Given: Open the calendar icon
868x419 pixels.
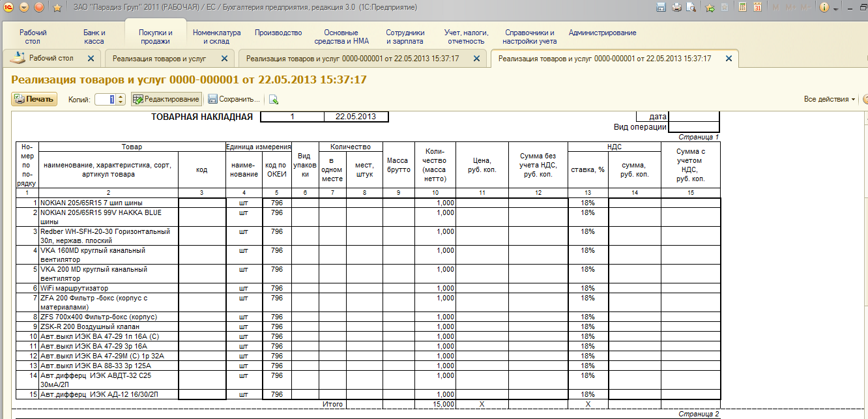Looking at the screenshot, I should (x=758, y=8).
